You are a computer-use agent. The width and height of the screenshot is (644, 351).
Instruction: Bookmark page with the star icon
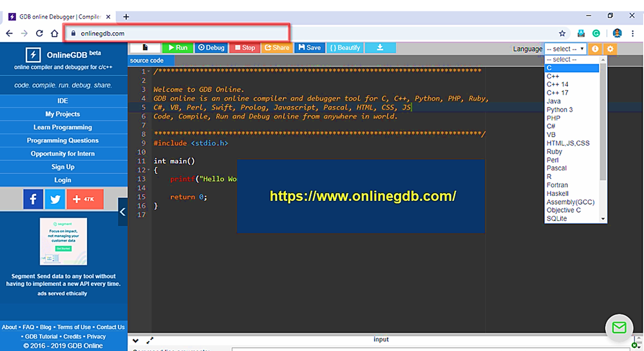click(562, 33)
